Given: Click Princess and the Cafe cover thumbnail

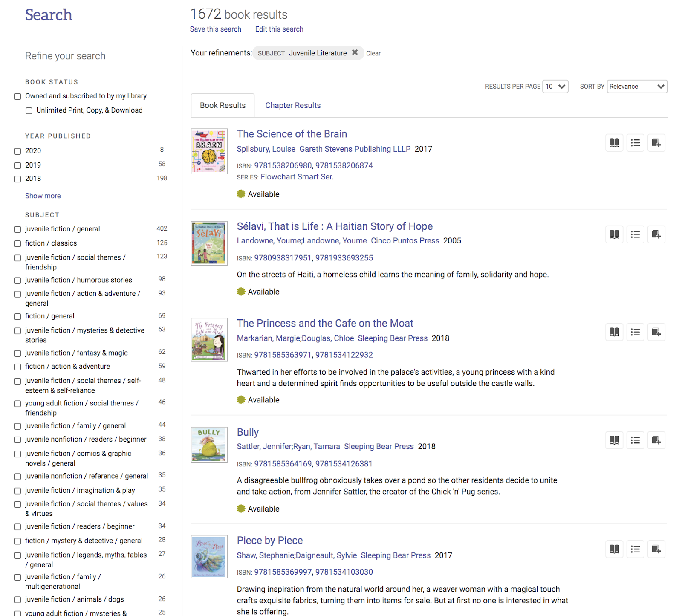Looking at the screenshot, I should [x=209, y=340].
